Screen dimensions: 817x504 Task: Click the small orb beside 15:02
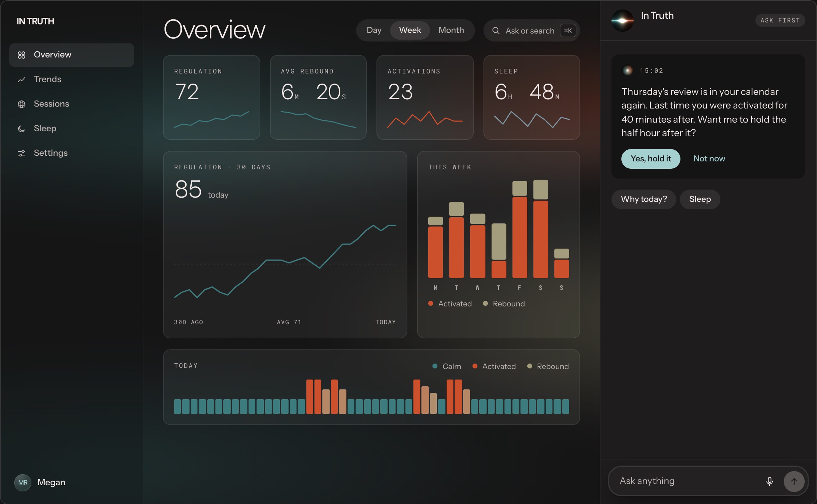pos(627,70)
